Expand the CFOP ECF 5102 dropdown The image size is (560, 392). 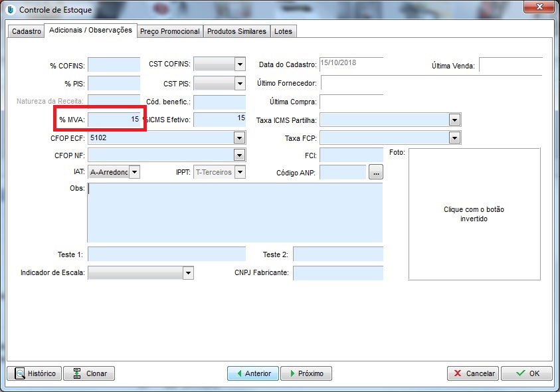[240, 138]
